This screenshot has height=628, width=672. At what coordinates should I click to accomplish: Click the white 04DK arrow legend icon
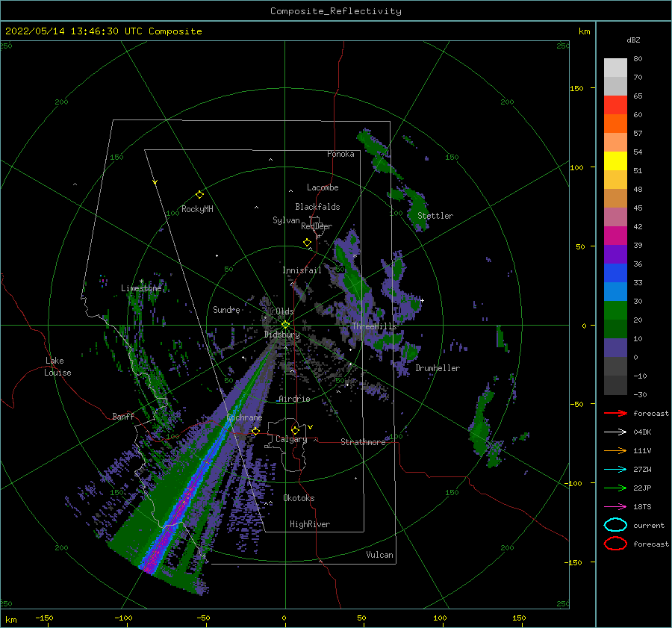coord(615,432)
